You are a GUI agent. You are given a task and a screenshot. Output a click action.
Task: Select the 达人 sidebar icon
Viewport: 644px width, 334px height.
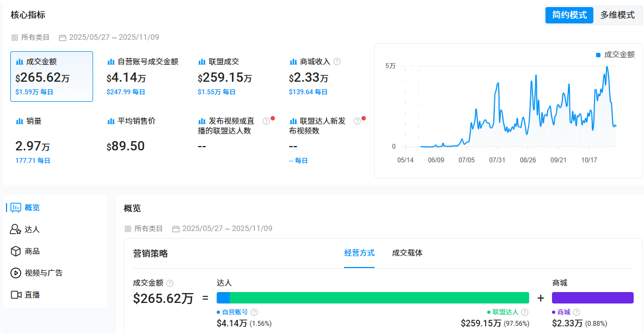(x=16, y=229)
